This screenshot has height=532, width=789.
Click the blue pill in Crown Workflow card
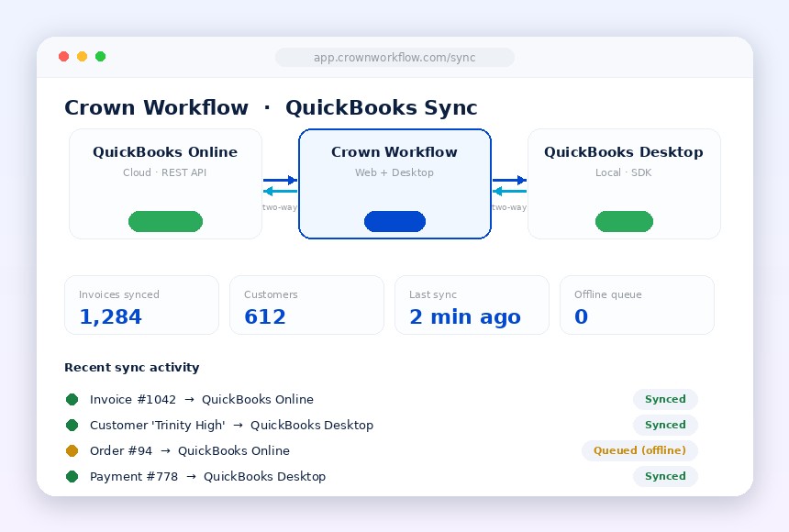395,221
